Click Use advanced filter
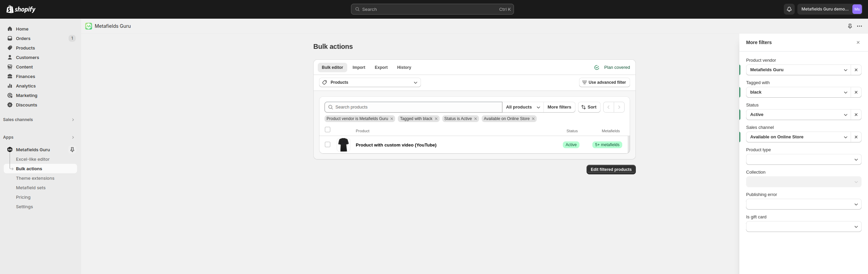The image size is (868, 274). tap(604, 82)
